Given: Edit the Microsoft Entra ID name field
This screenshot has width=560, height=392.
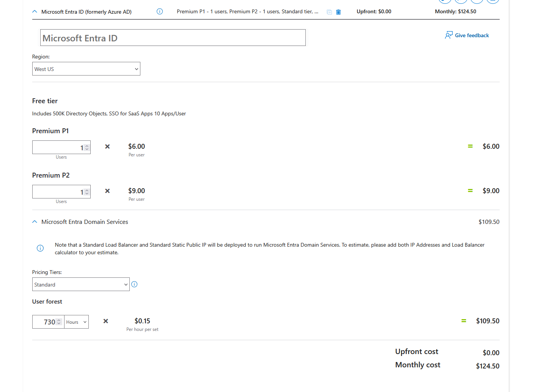Looking at the screenshot, I should pos(173,38).
